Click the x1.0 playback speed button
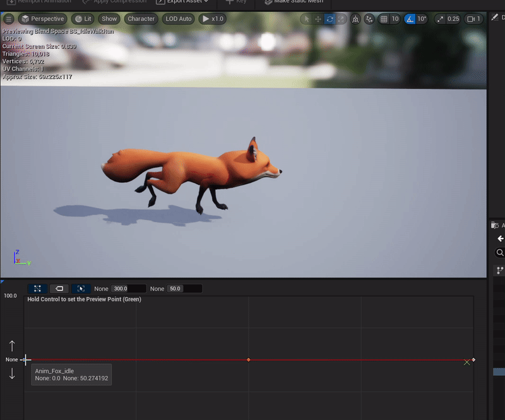 (213, 19)
